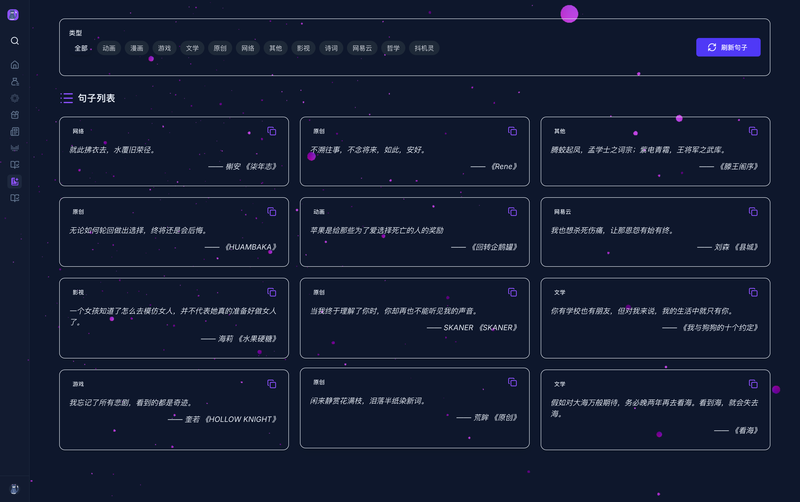The width and height of the screenshot is (800, 502).
Task: Click the quote 苹果是给那些为了爱选择死亡的人的奖励
Action: [377, 231]
